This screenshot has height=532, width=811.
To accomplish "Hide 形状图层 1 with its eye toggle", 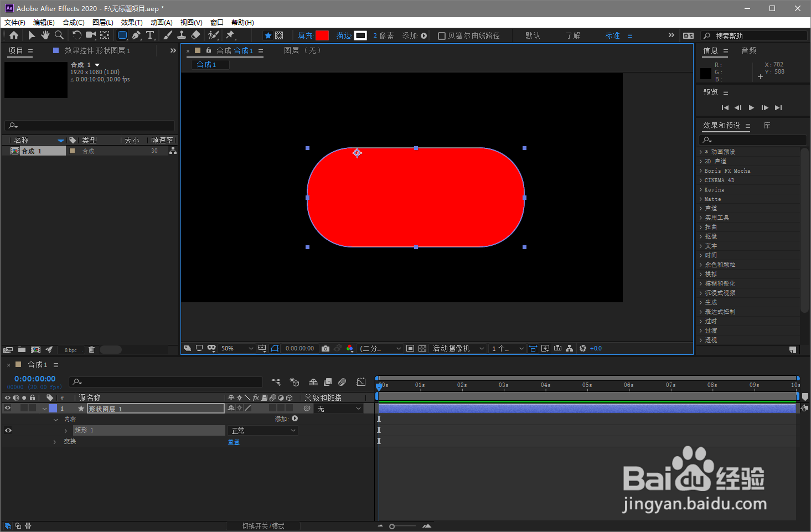I will [x=8, y=409].
